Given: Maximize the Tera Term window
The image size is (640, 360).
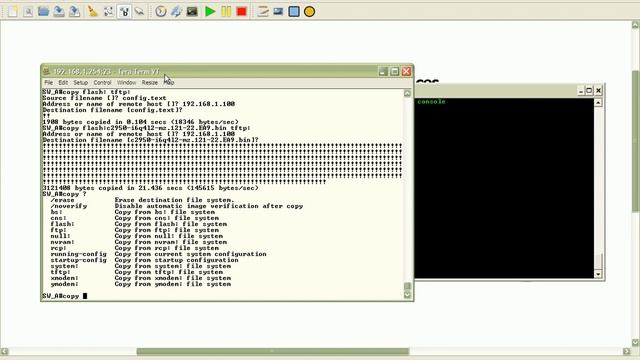Looking at the screenshot, I should pos(395,71).
